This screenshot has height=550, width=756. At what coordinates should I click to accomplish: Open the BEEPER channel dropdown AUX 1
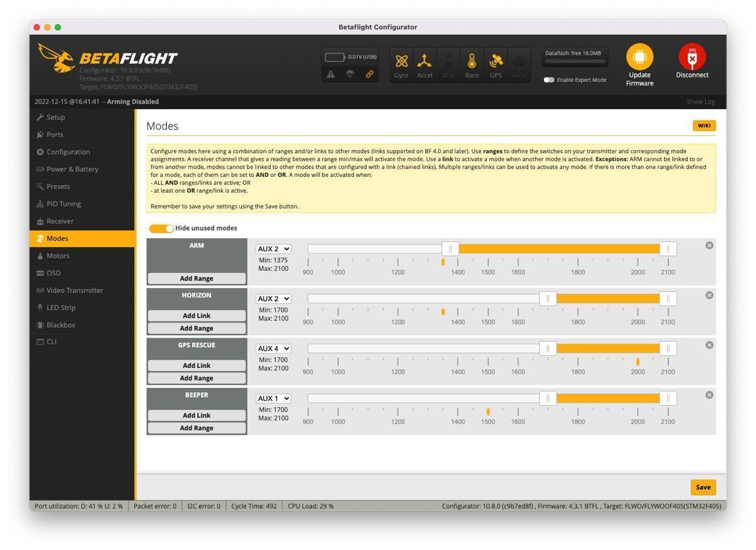273,398
